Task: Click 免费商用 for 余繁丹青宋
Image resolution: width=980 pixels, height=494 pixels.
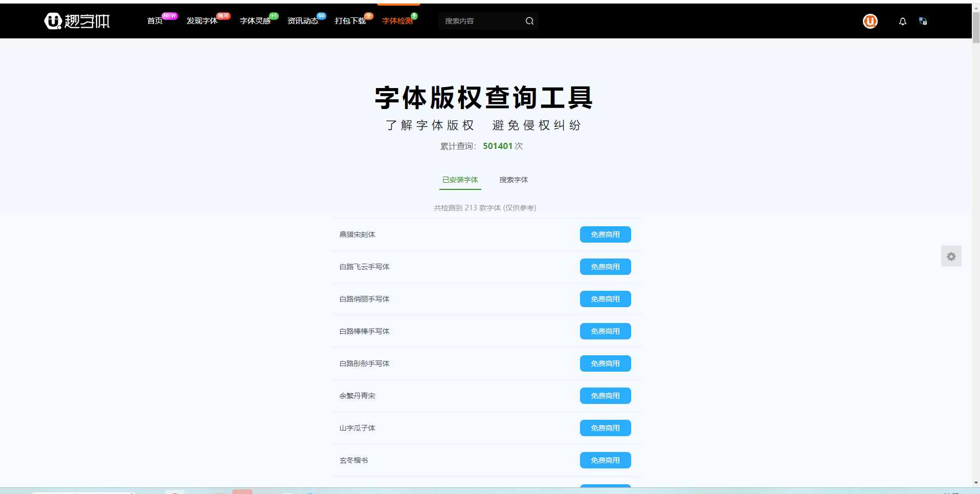Action: pyautogui.click(x=606, y=396)
